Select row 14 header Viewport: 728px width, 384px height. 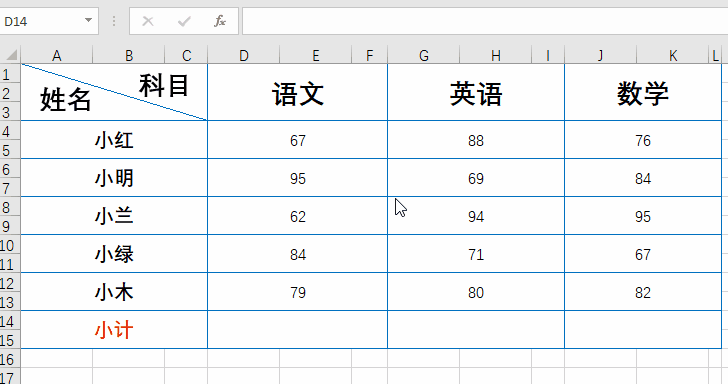tap(10, 321)
